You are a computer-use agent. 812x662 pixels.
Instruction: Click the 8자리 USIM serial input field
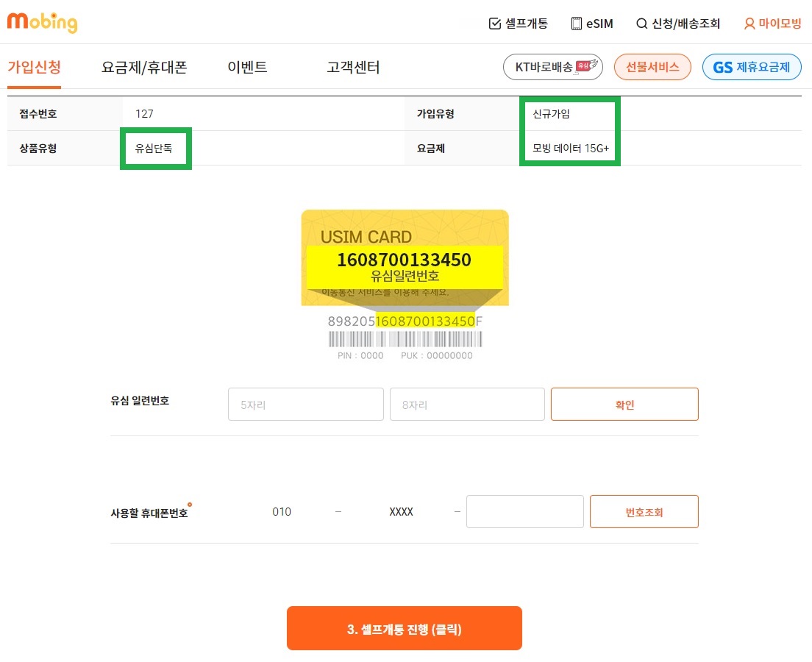(467, 404)
